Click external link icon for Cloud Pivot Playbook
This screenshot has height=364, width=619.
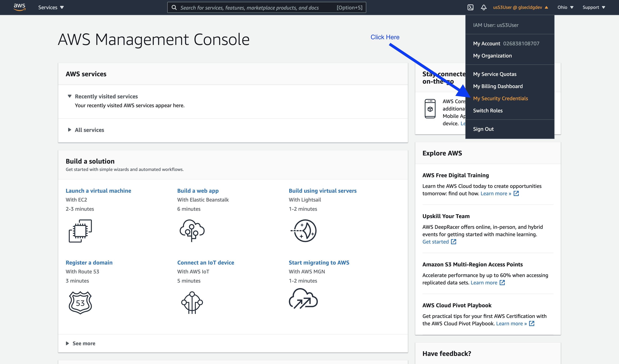coord(532,323)
